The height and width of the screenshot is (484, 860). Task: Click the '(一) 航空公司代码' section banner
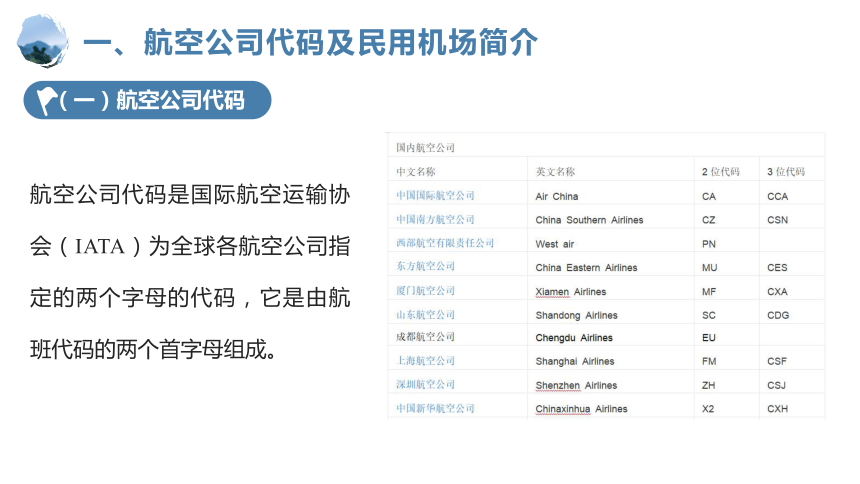point(147,100)
